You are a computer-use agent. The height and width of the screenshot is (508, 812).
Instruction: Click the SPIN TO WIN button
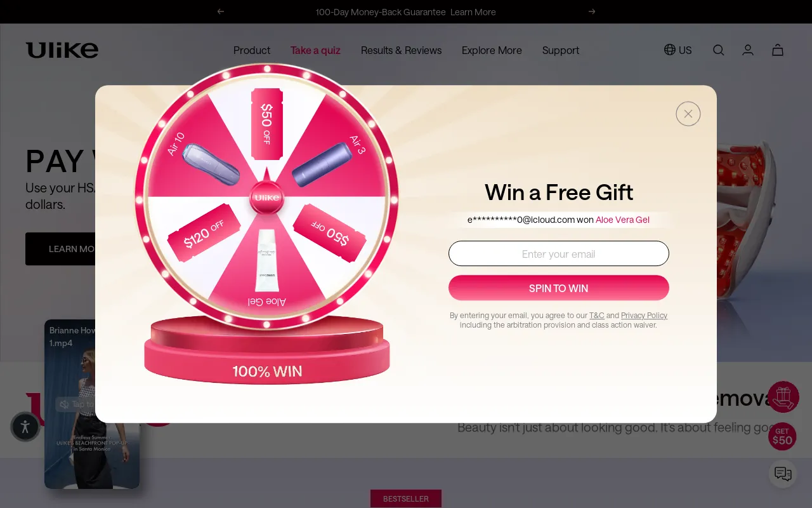pos(559,288)
